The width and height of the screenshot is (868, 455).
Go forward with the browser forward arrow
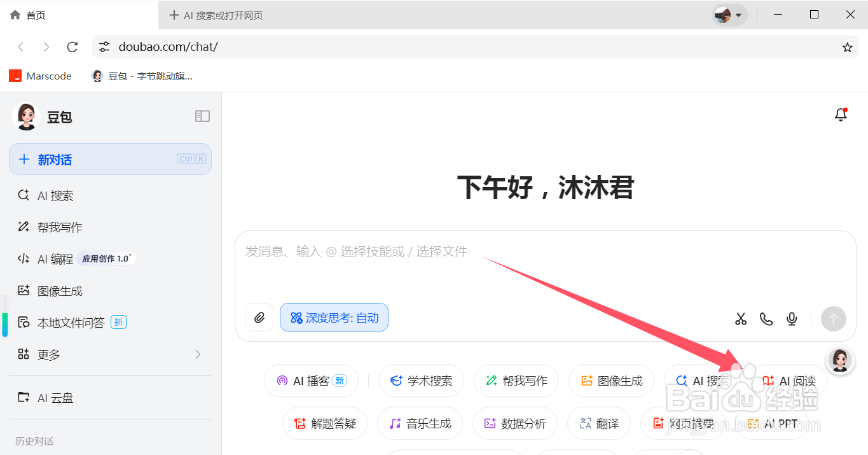pos(46,47)
